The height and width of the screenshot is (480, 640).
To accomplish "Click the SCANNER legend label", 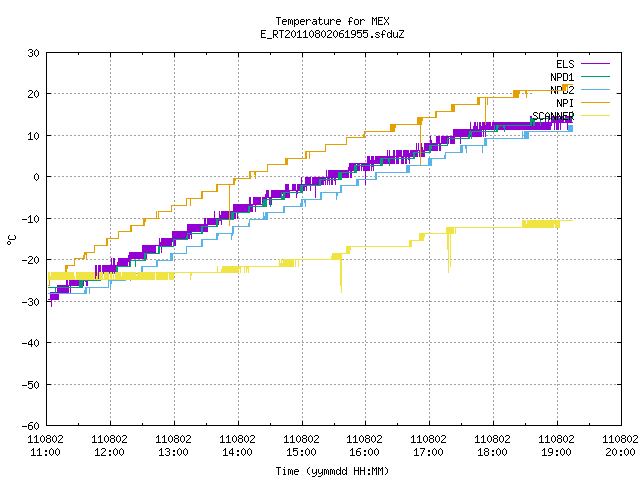I will coord(553,116).
